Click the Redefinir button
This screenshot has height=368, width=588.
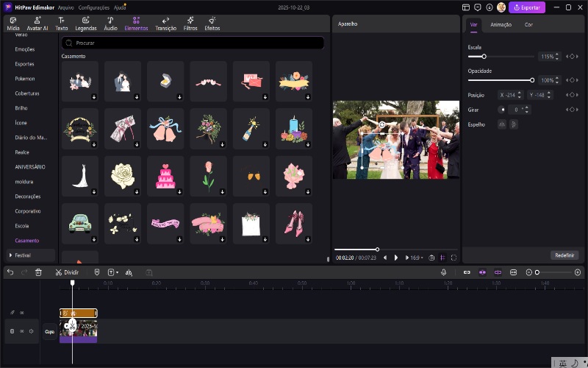[564, 255]
